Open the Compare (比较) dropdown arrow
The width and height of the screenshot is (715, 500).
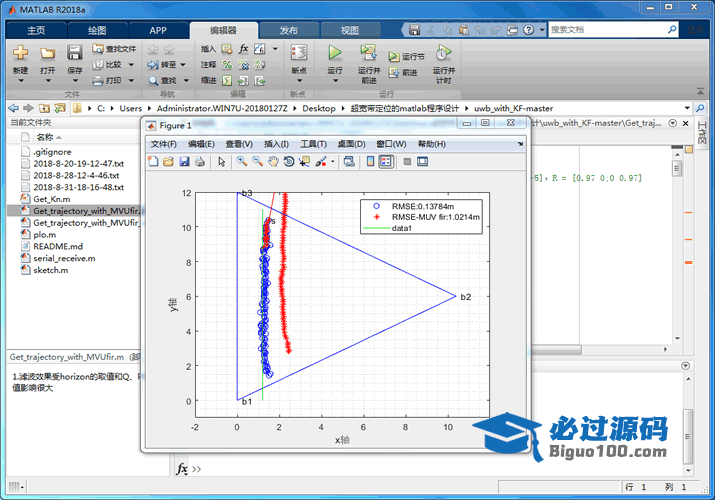131,65
